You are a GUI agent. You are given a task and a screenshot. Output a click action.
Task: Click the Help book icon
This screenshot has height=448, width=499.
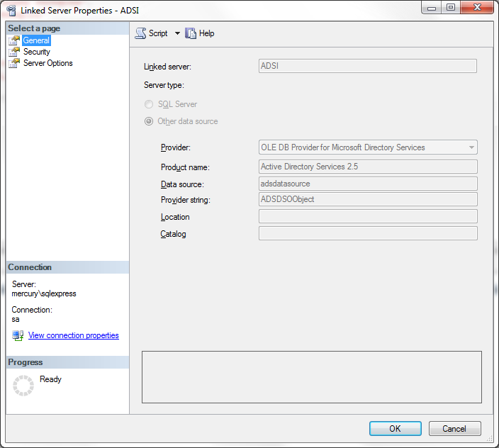191,33
